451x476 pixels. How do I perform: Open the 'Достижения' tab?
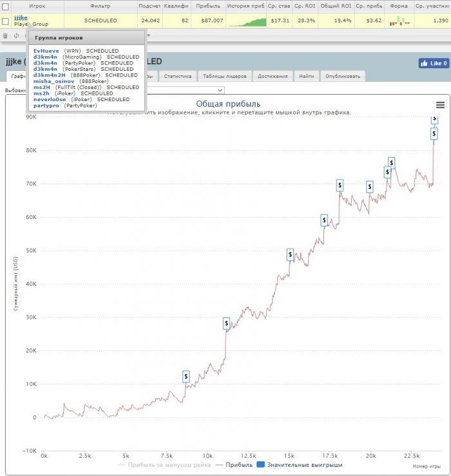coord(273,76)
